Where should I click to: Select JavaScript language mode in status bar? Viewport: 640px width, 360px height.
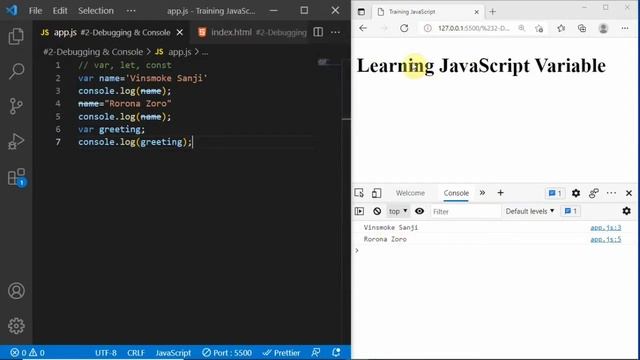(x=173, y=353)
